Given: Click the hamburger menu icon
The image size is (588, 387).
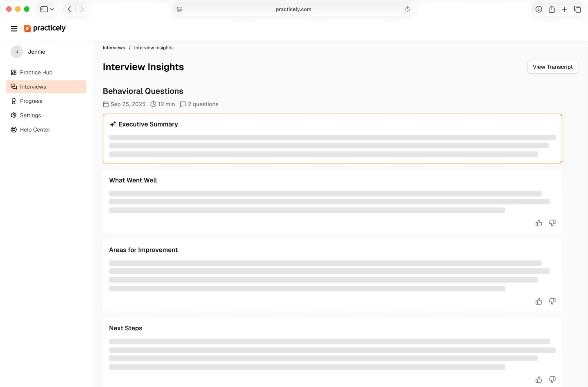Looking at the screenshot, I should [x=14, y=29].
